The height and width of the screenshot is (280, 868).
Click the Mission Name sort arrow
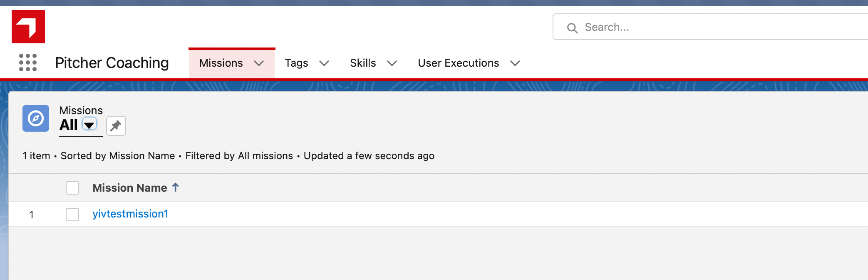coord(176,187)
